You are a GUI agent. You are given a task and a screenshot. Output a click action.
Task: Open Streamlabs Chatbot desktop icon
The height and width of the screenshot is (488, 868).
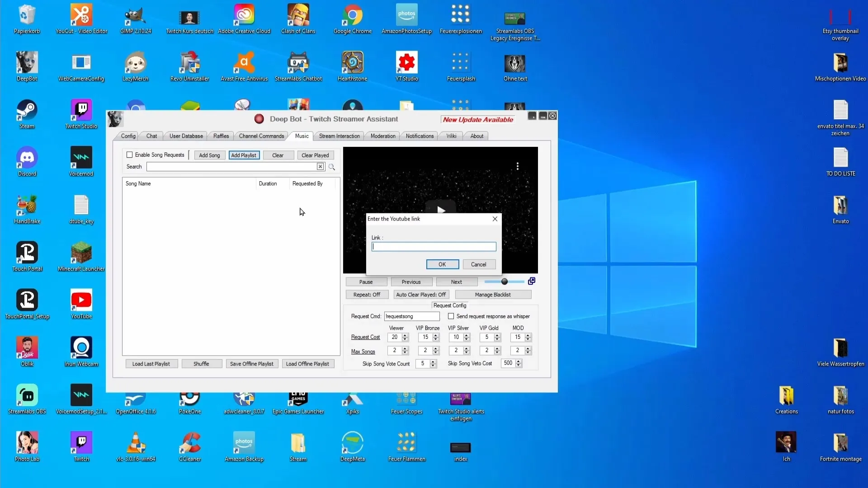[x=298, y=66]
